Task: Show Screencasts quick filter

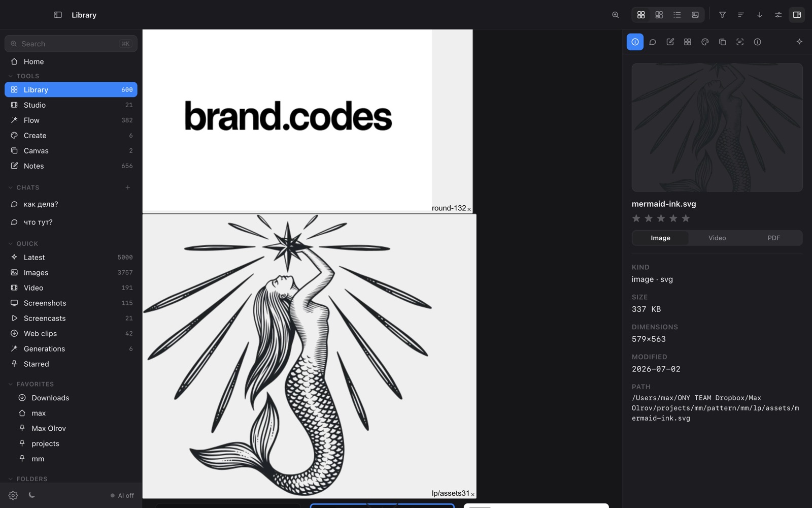Action: pyautogui.click(x=71, y=318)
